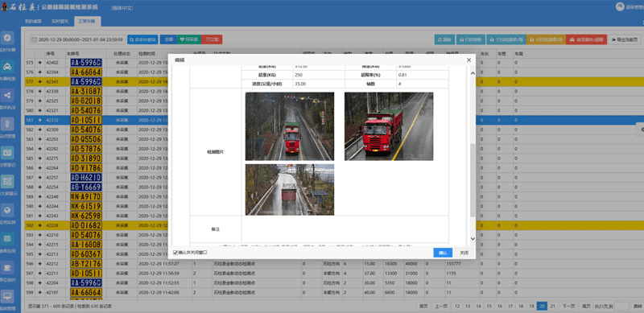The image size is (644, 313).
Task: Click dialog scrollbar up arrow
Action: (x=473, y=73)
